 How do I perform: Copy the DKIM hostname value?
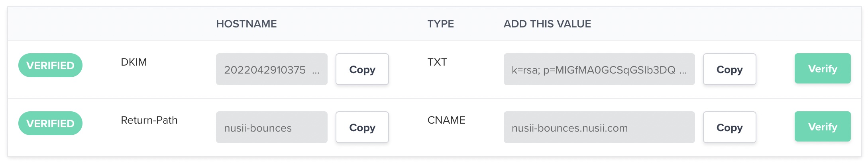coord(362,69)
